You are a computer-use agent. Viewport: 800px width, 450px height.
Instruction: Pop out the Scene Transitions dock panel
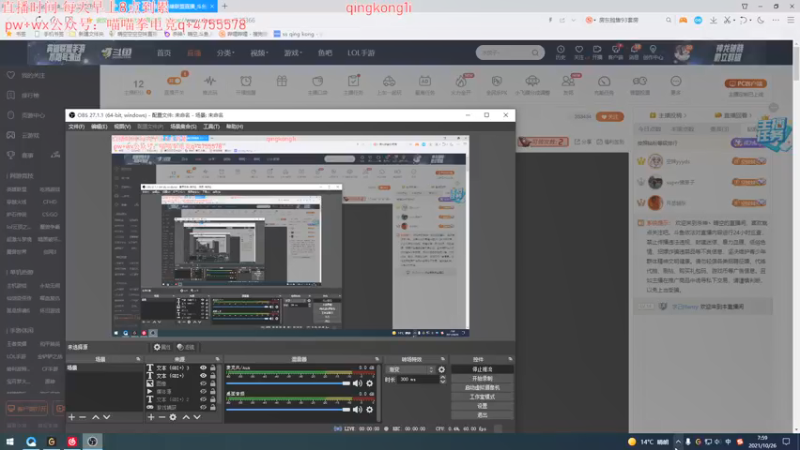point(442,359)
